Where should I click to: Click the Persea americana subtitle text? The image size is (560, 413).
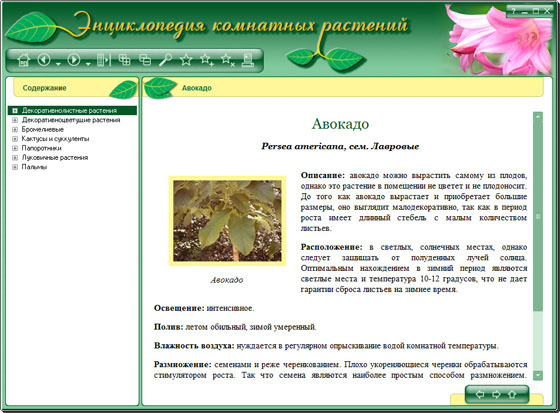point(340,146)
